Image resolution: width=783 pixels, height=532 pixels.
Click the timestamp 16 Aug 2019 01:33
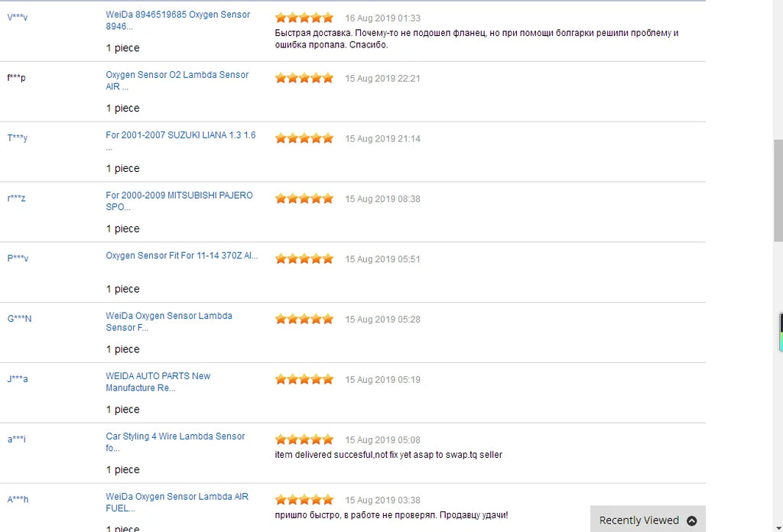pyautogui.click(x=383, y=18)
